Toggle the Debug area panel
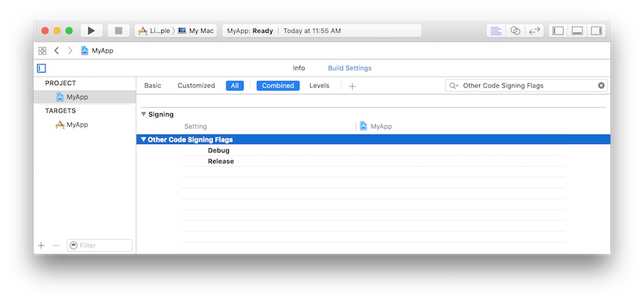This screenshot has width=644, height=302. 577,31
